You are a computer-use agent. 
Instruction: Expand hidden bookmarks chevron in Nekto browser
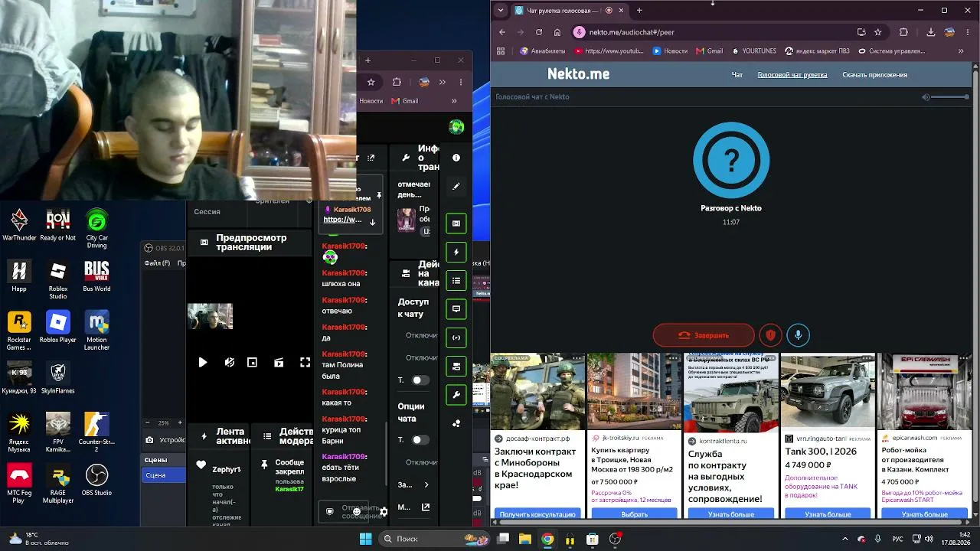pyautogui.click(x=961, y=51)
